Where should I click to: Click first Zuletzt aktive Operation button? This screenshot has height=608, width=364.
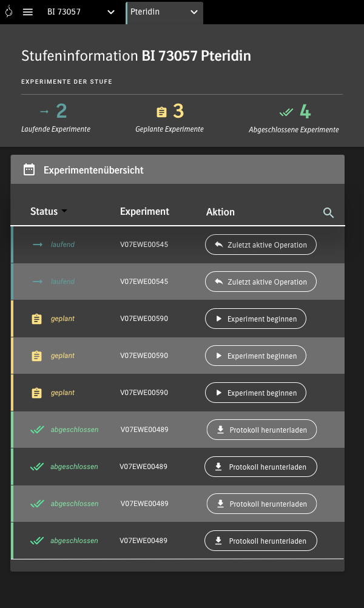click(261, 245)
